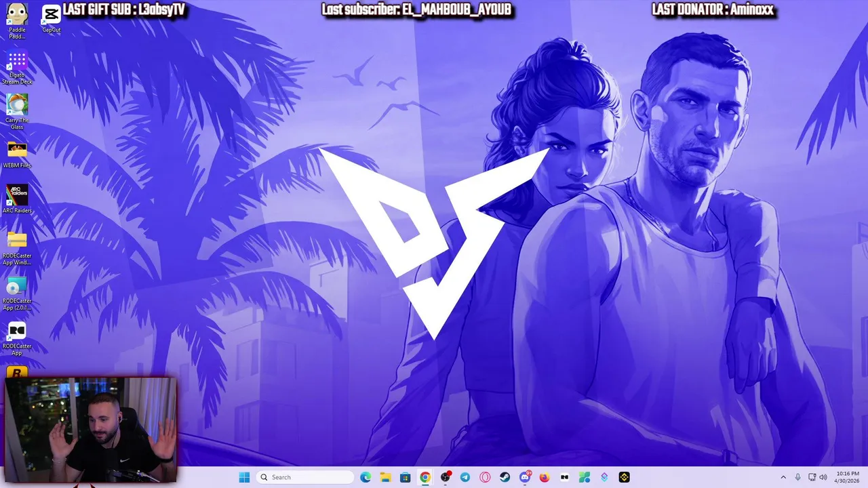Open Discord with the notification badge

525,477
